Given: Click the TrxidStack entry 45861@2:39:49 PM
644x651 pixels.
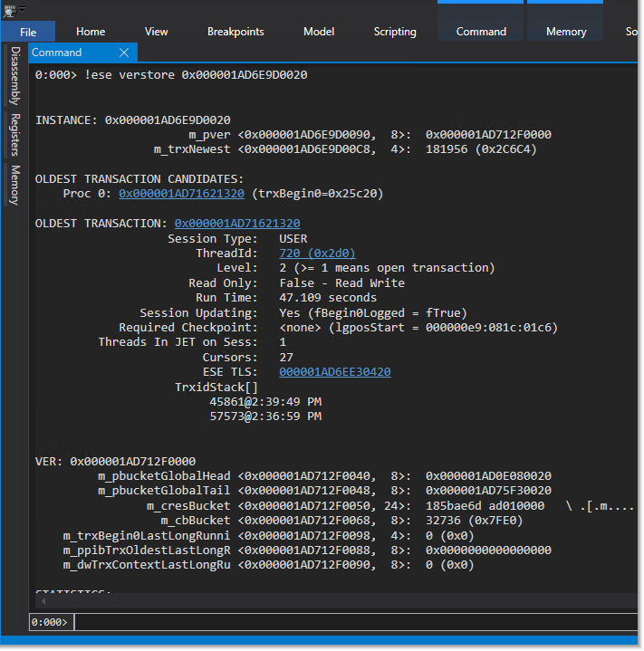Looking at the screenshot, I should tap(265, 401).
